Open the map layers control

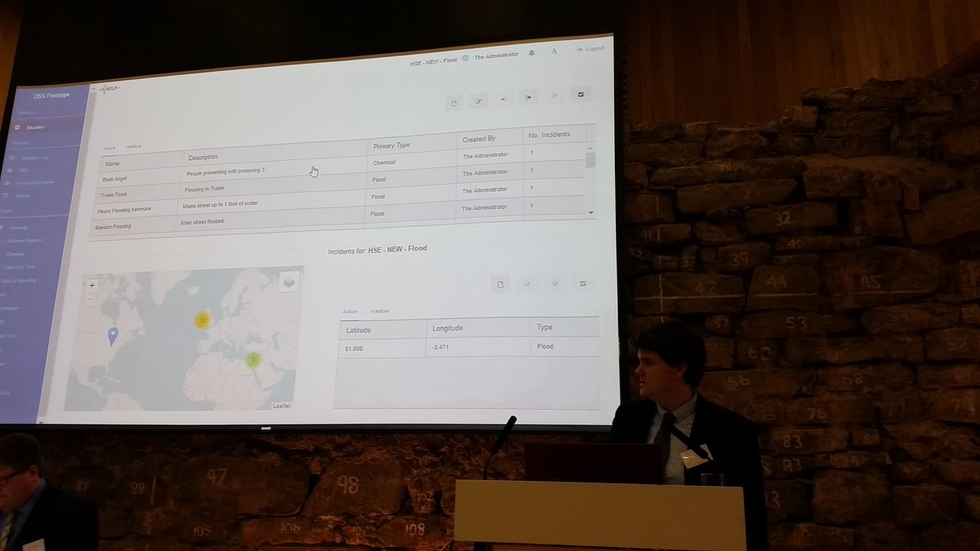pyautogui.click(x=289, y=282)
